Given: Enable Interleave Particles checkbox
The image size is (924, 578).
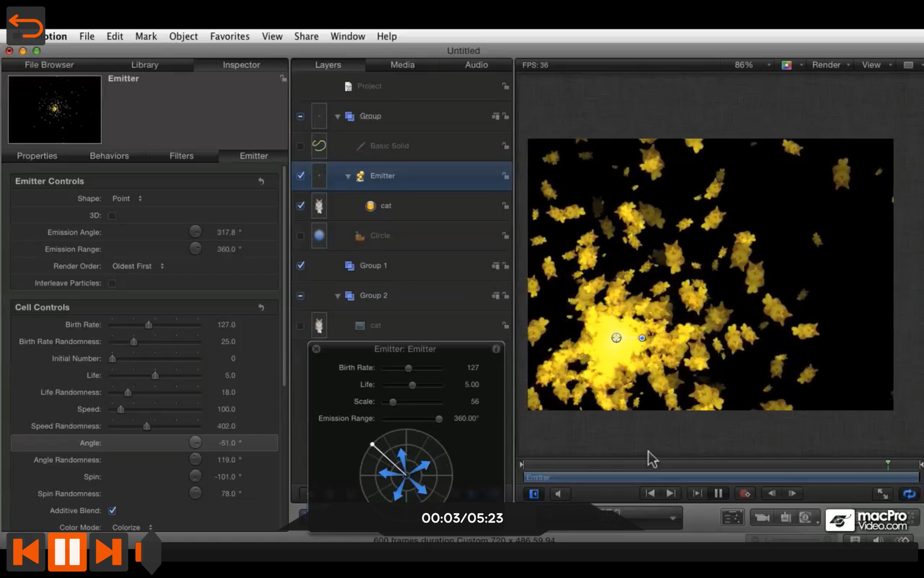Looking at the screenshot, I should (x=112, y=283).
